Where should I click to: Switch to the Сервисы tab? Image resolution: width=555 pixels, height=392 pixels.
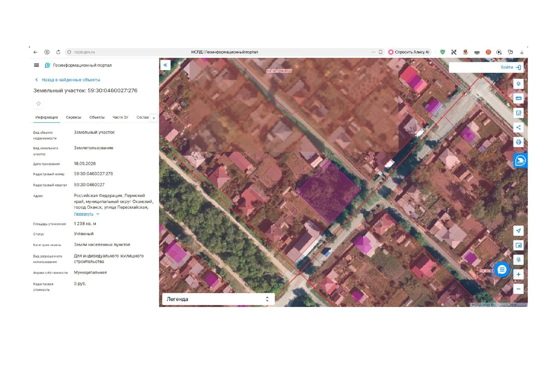pos(74,117)
